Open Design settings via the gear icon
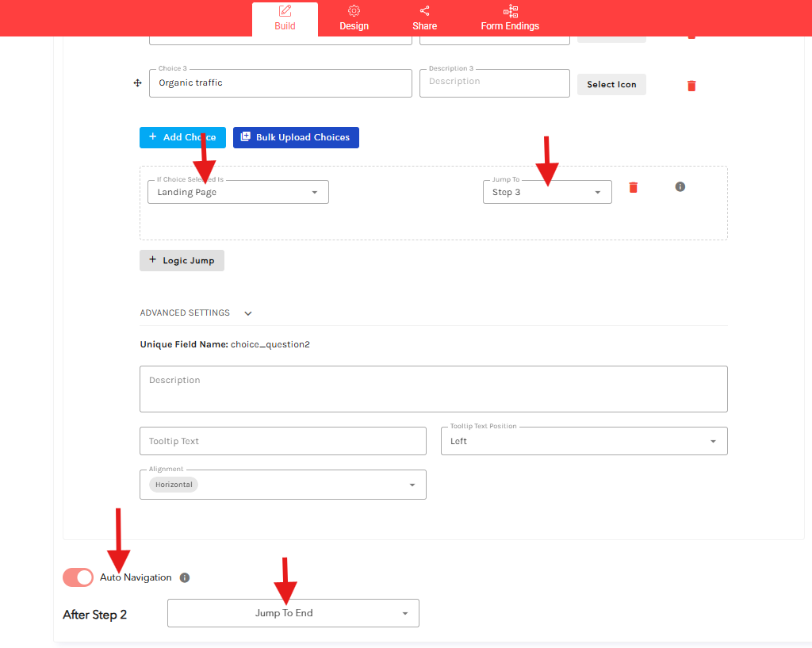812x648 pixels. coord(354,11)
